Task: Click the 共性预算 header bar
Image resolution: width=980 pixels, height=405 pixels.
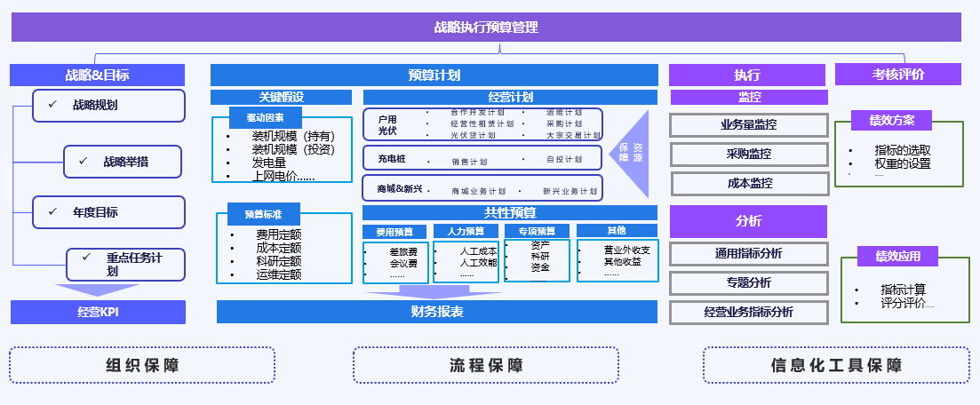Action: point(510,213)
